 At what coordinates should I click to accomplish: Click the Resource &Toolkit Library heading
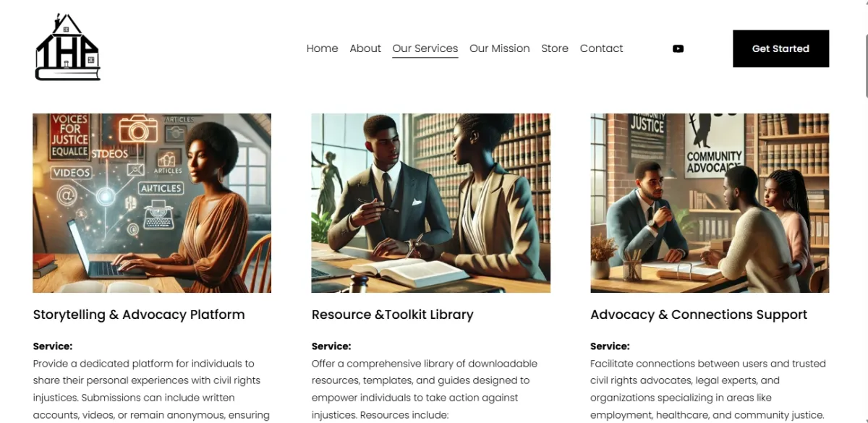click(x=393, y=315)
